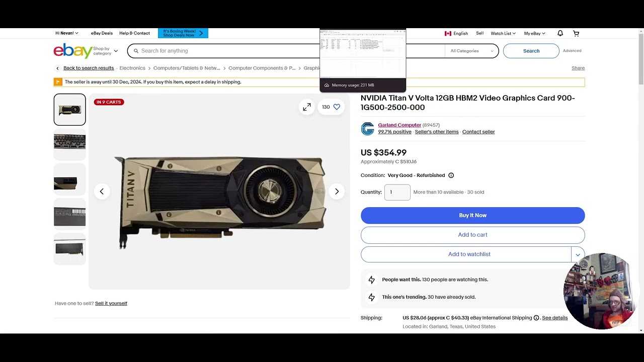Open shipping See details link

[554, 318]
